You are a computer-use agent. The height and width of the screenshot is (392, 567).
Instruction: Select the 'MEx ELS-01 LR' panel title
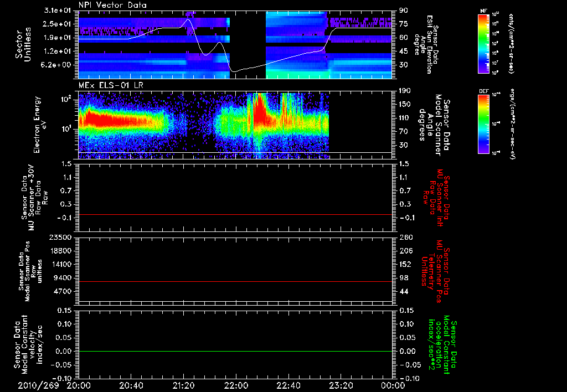[110, 86]
